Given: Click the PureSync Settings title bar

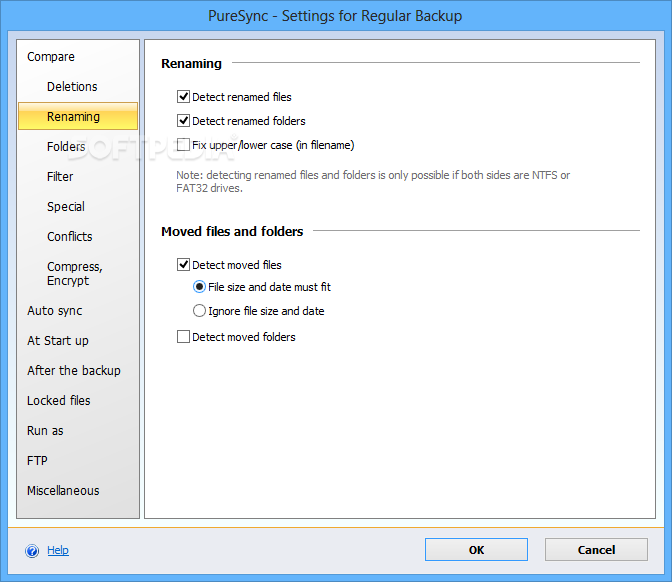Looking at the screenshot, I should (x=335, y=16).
